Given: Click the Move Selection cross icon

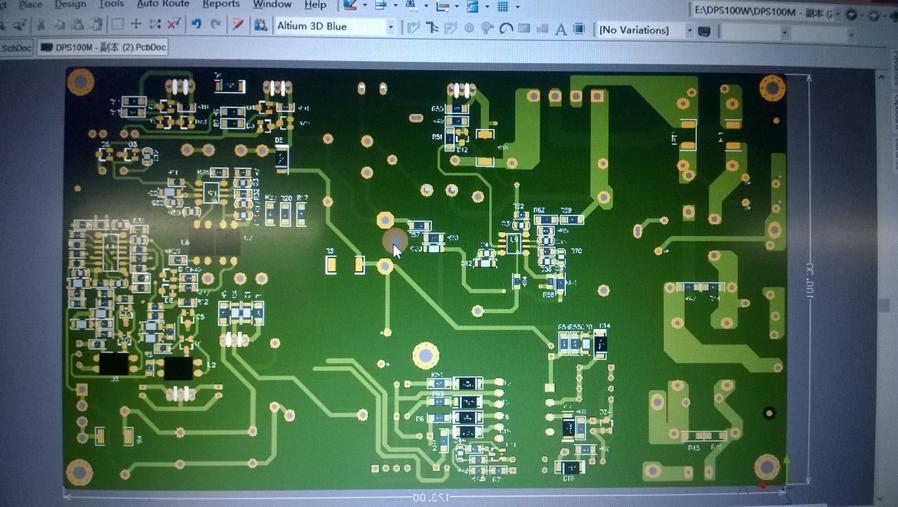Looking at the screenshot, I should (x=136, y=24).
